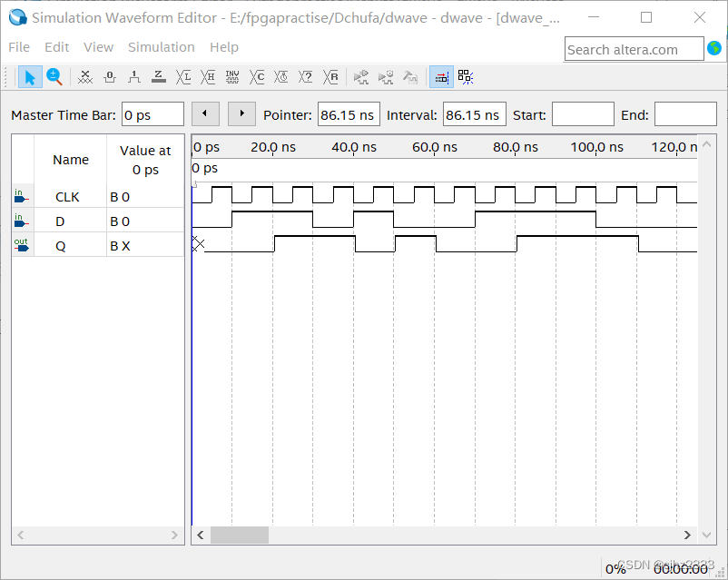This screenshot has height=580, width=728.
Task: Apply Weak High (XH) value
Action: [208, 77]
